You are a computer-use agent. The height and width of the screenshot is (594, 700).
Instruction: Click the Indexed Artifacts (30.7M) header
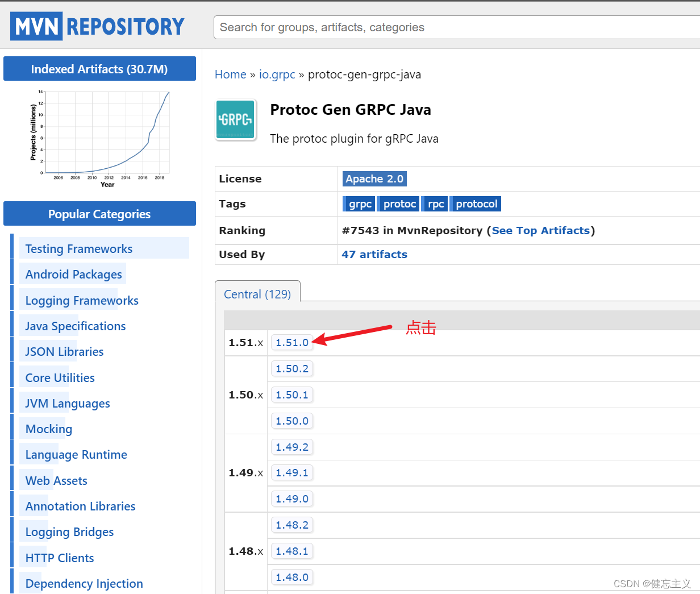(x=99, y=69)
